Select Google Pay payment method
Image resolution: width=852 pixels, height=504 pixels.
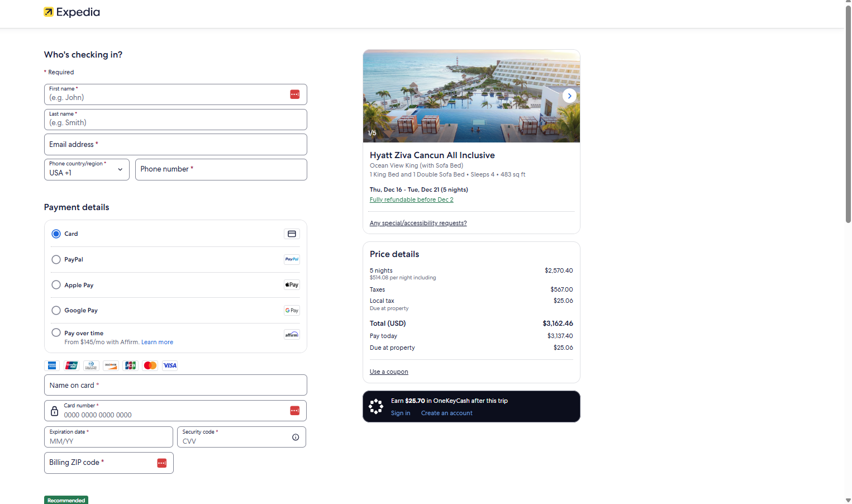click(56, 310)
